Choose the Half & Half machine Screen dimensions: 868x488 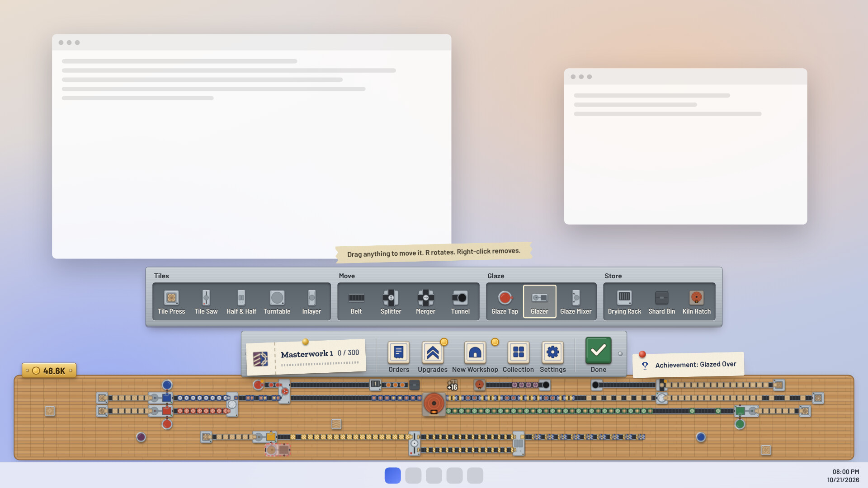click(241, 302)
